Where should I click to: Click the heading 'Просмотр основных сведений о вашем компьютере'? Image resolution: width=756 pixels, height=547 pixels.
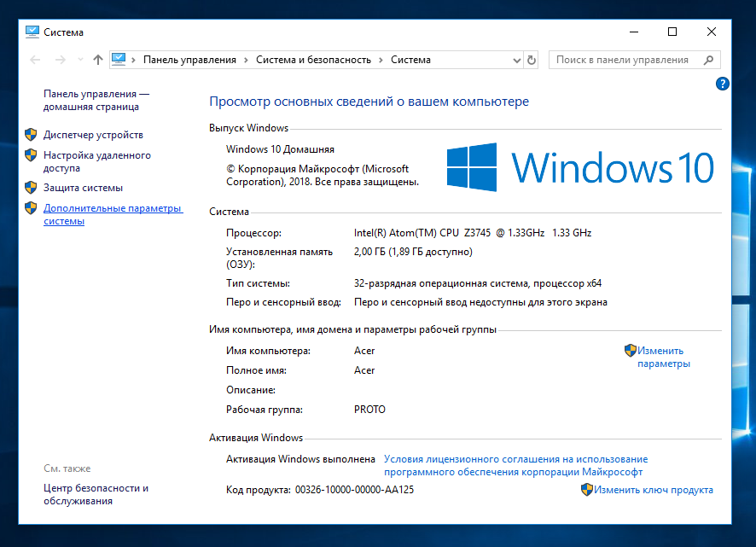[x=369, y=102]
